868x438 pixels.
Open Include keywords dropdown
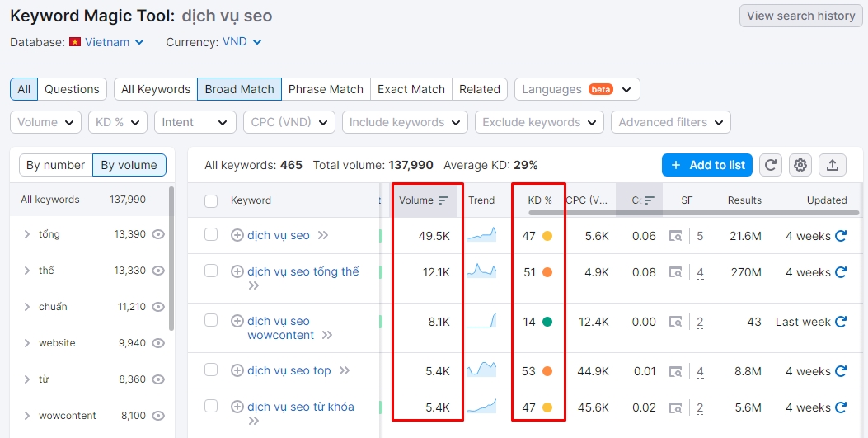pos(405,122)
